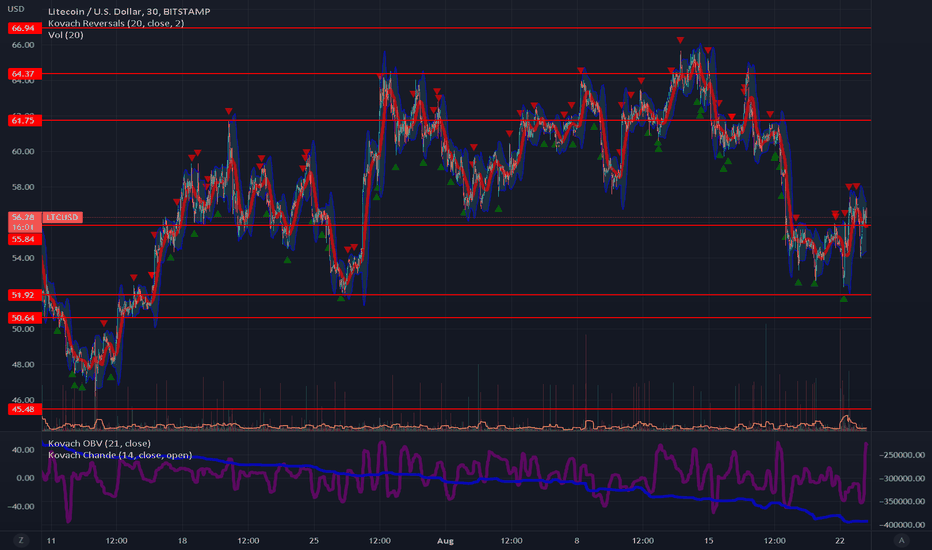Click the 58.00 price axis value

(x=23, y=187)
